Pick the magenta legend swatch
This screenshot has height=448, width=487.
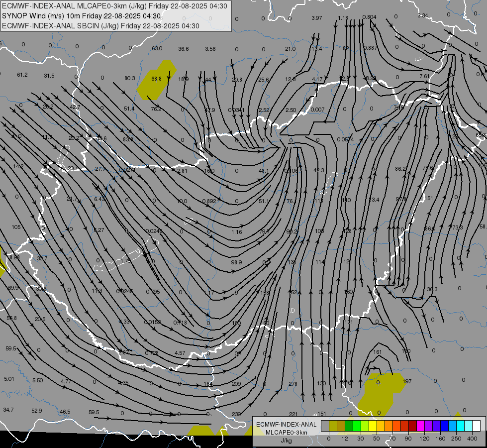point(421,426)
